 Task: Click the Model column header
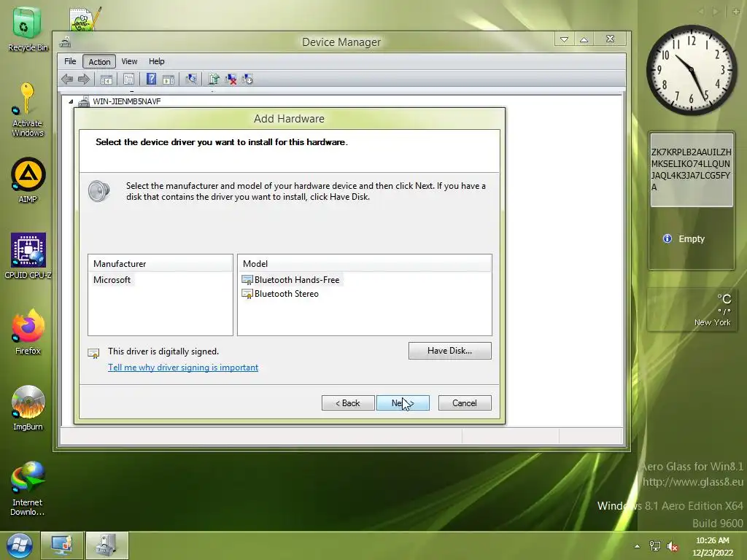pyautogui.click(x=365, y=263)
